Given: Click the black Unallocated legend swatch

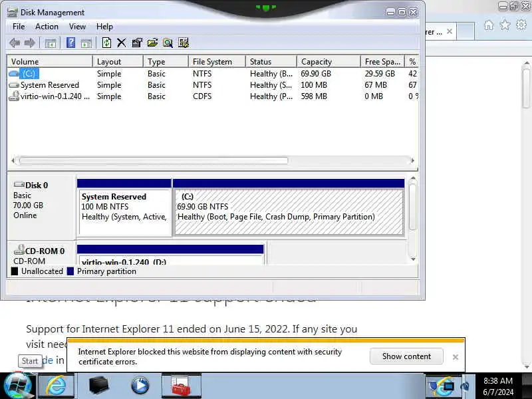Looking at the screenshot, I should 15,271.
